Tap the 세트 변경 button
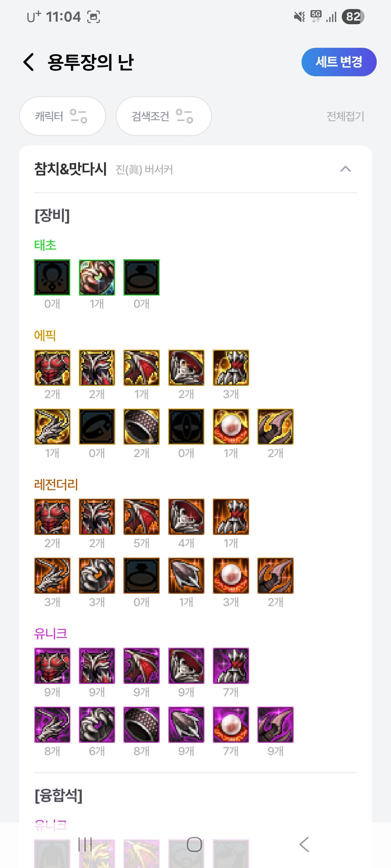This screenshot has height=868, width=391. click(x=339, y=62)
